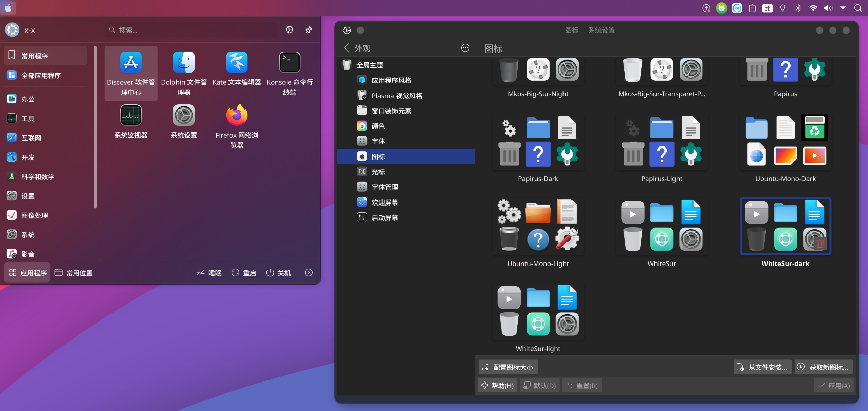Open the 科学和数学 category
This screenshot has width=868, height=411.
tap(45, 176)
